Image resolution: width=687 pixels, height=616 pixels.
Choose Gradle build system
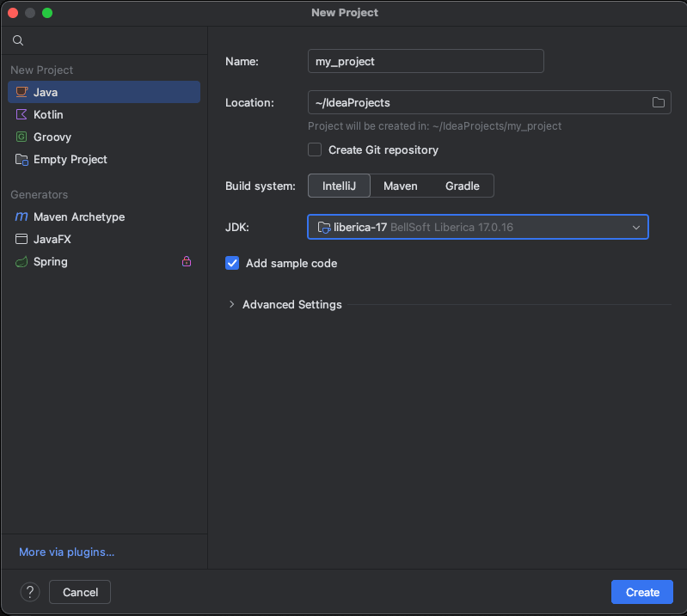point(463,186)
